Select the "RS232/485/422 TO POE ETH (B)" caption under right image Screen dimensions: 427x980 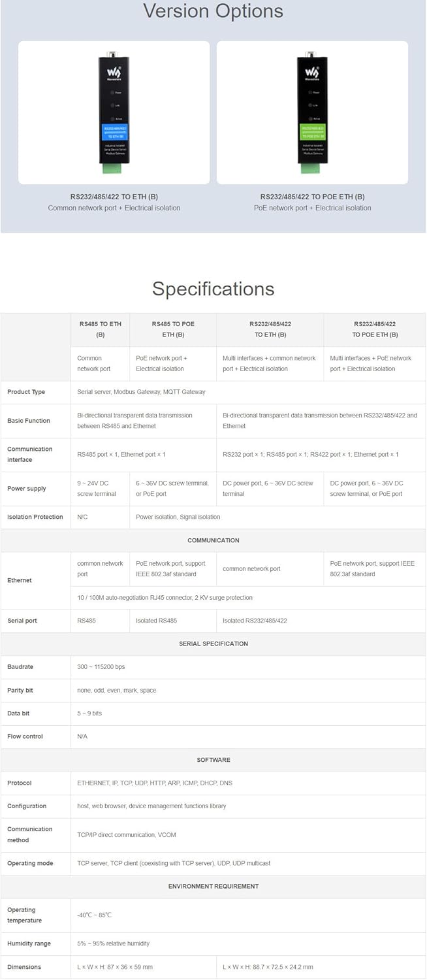[312, 197]
